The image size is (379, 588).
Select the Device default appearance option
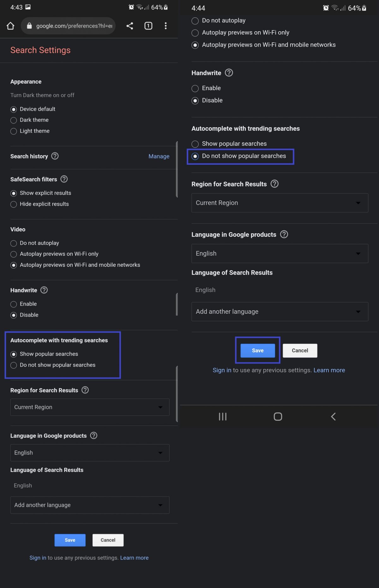[x=14, y=110]
